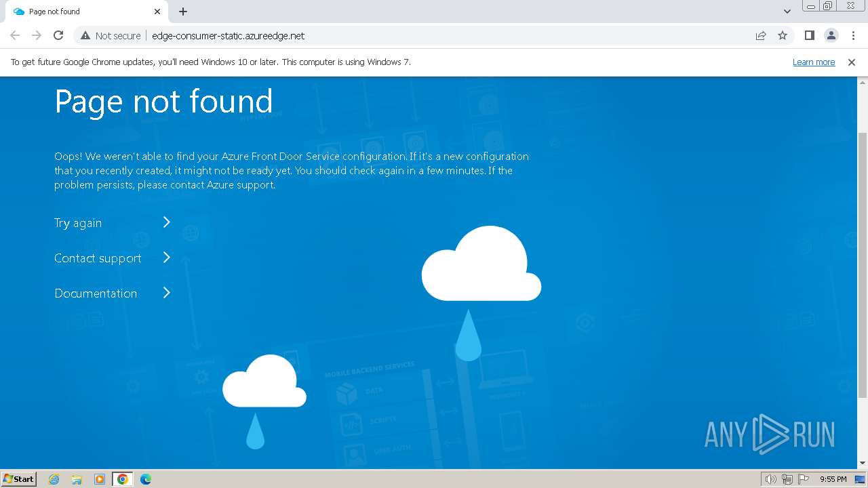Viewport: 868px width, 488px height.
Task: Click the scrollbar down arrow
Action: (863, 463)
